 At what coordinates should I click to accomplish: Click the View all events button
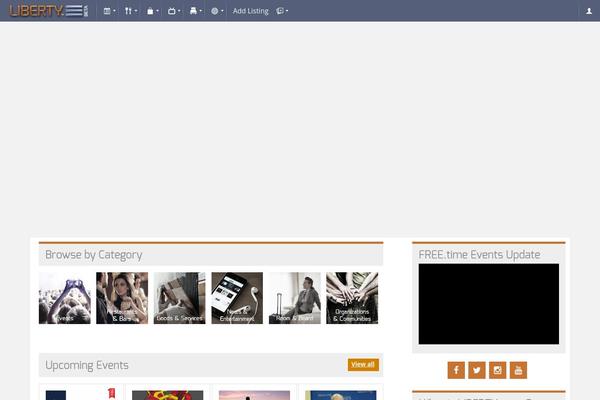point(363,365)
